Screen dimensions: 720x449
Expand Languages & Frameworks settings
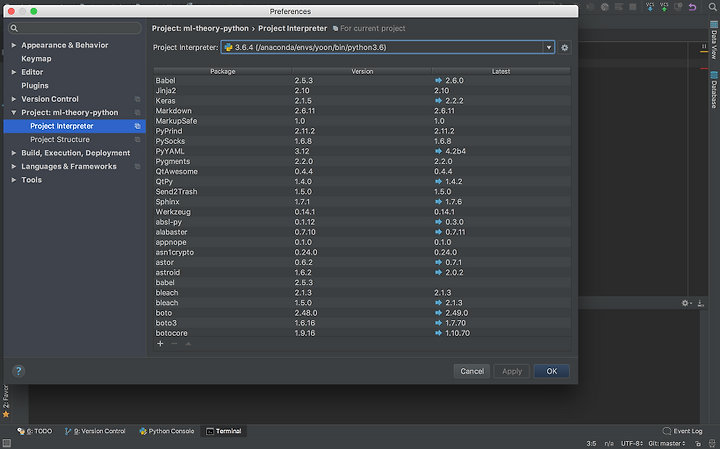point(14,166)
